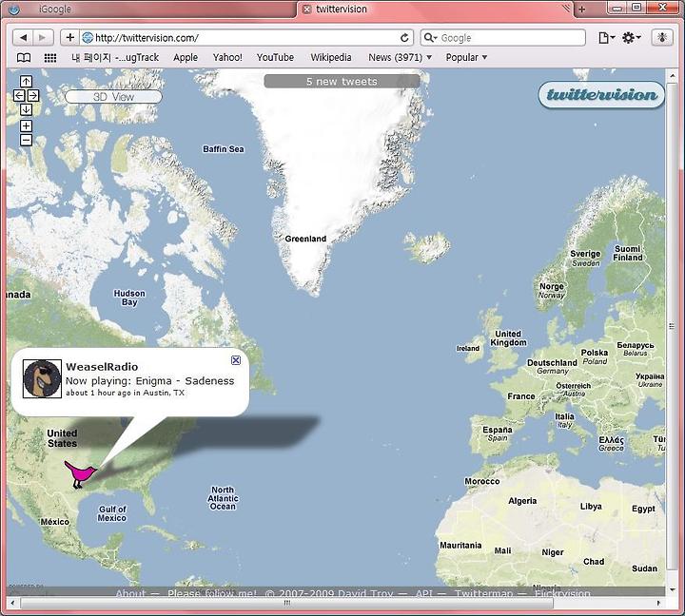Pan map up with up arrow
Screen dimensions: 685x616
pyautogui.click(x=26, y=81)
